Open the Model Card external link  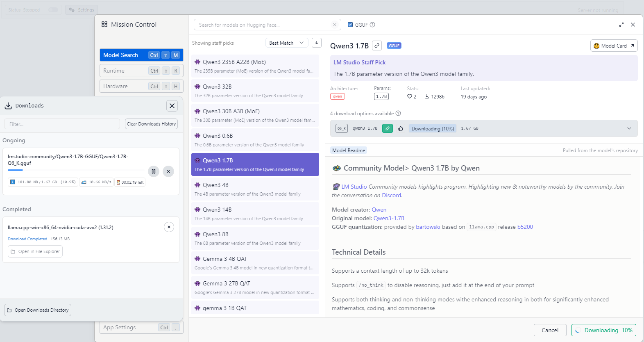pos(614,46)
